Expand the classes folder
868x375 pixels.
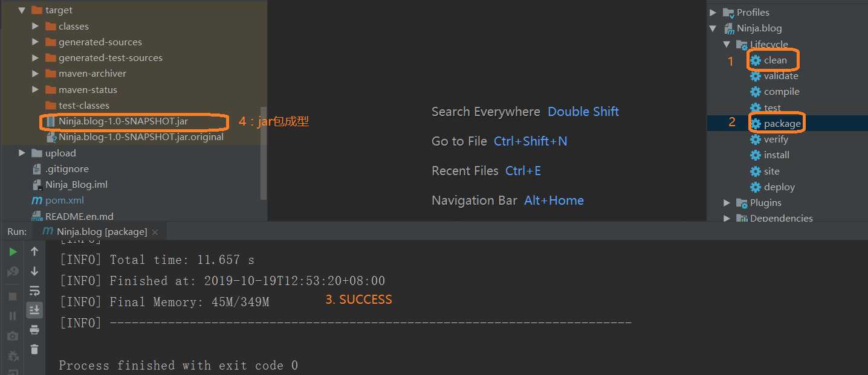[x=36, y=26]
